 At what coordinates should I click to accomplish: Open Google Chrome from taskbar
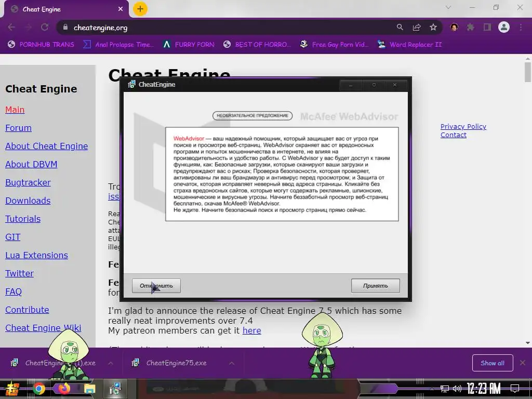coord(38,389)
